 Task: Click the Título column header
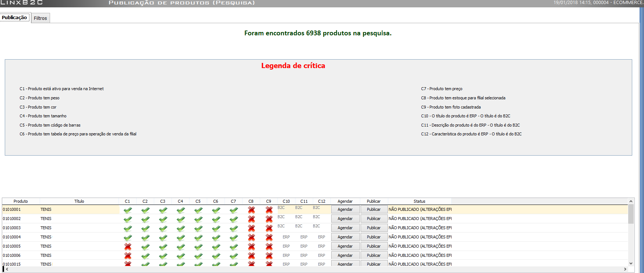[79, 201]
